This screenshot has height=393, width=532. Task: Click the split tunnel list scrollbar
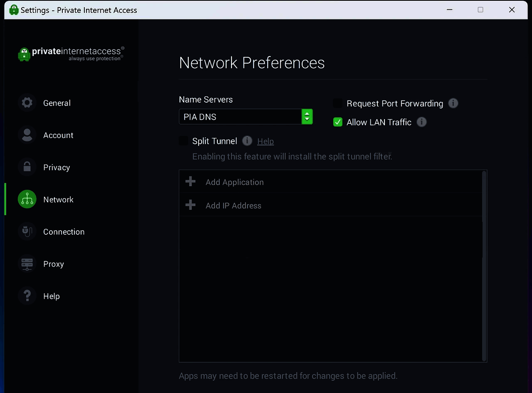tap(484, 266)
